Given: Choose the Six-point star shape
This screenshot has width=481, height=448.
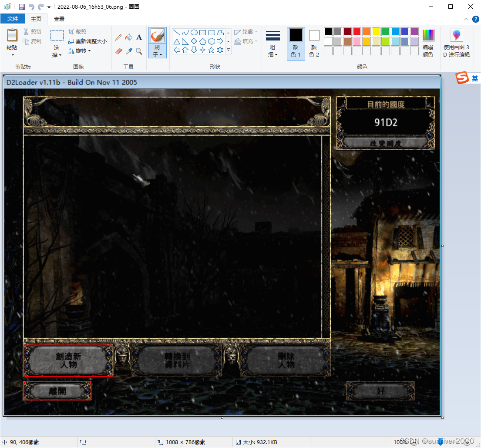Looking at the screenshot, I should coord(220,50).
